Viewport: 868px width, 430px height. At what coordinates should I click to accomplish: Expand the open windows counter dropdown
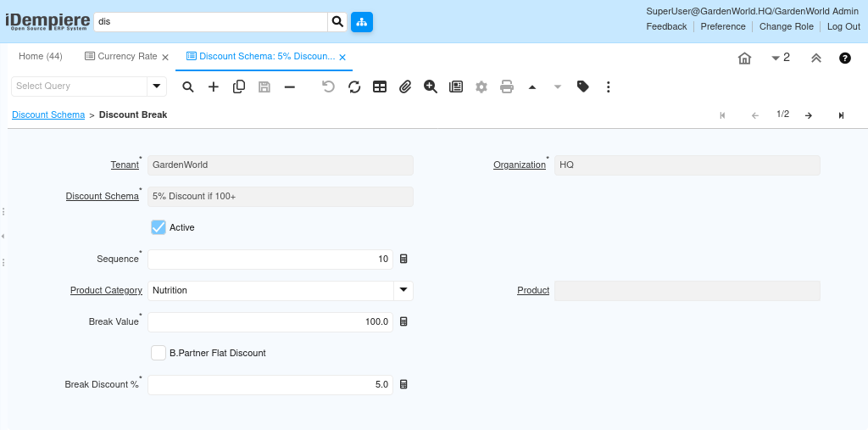point(780,58)
